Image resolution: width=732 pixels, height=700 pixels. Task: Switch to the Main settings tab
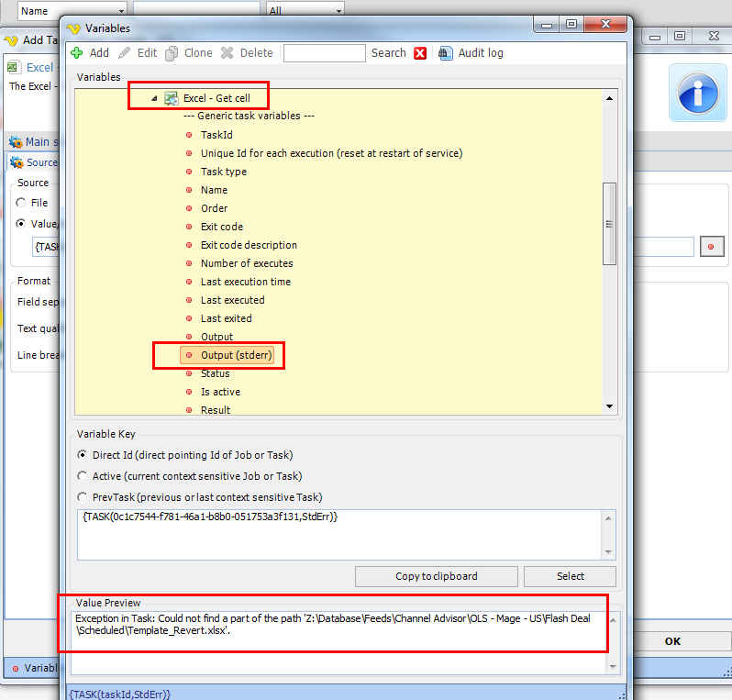point(32,142)
